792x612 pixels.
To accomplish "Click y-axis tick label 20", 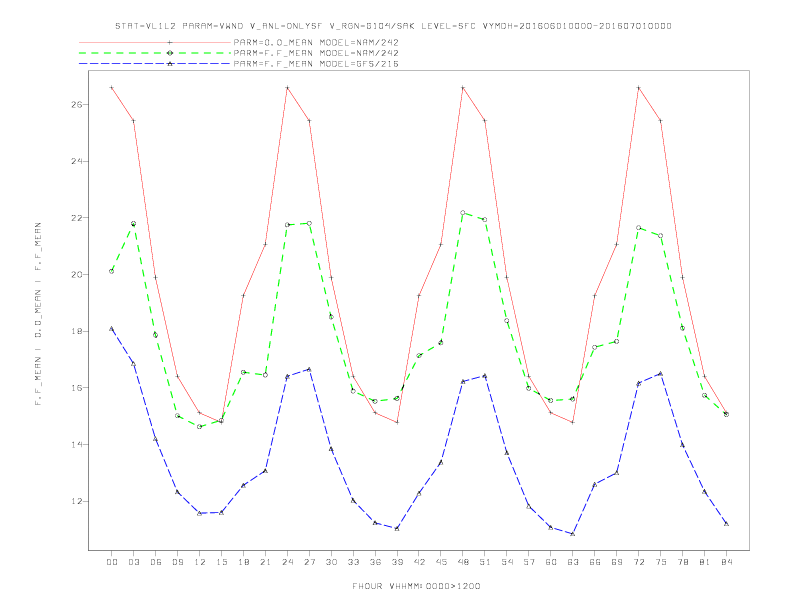I will pos(77,275).
